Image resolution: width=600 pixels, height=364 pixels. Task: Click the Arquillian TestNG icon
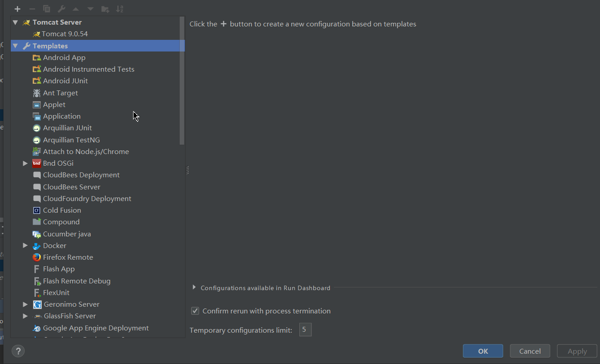[x=37, y=140]
